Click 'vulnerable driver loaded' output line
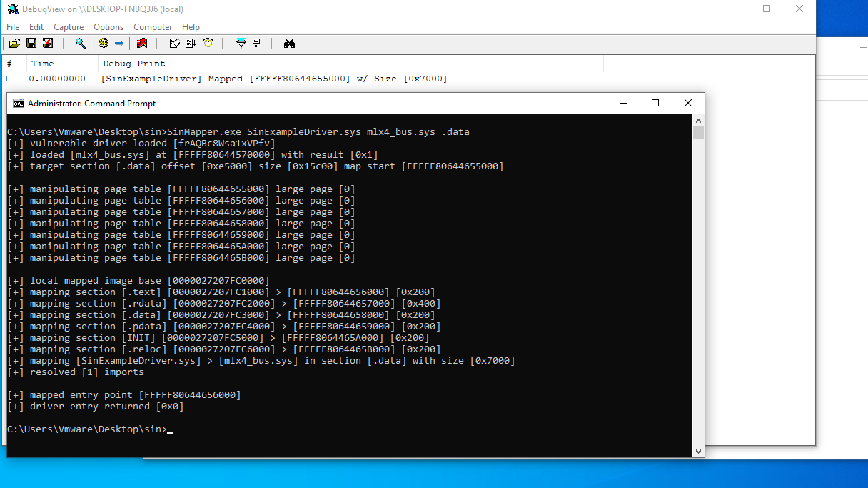Viewport: 868px width, 488px height. coord(141,144)
